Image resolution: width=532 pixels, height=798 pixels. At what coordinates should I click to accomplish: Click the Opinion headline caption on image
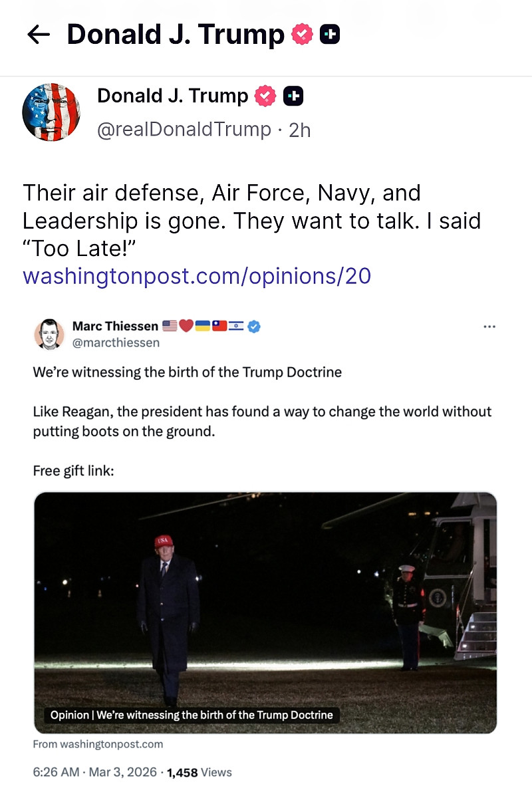point(192,715)
